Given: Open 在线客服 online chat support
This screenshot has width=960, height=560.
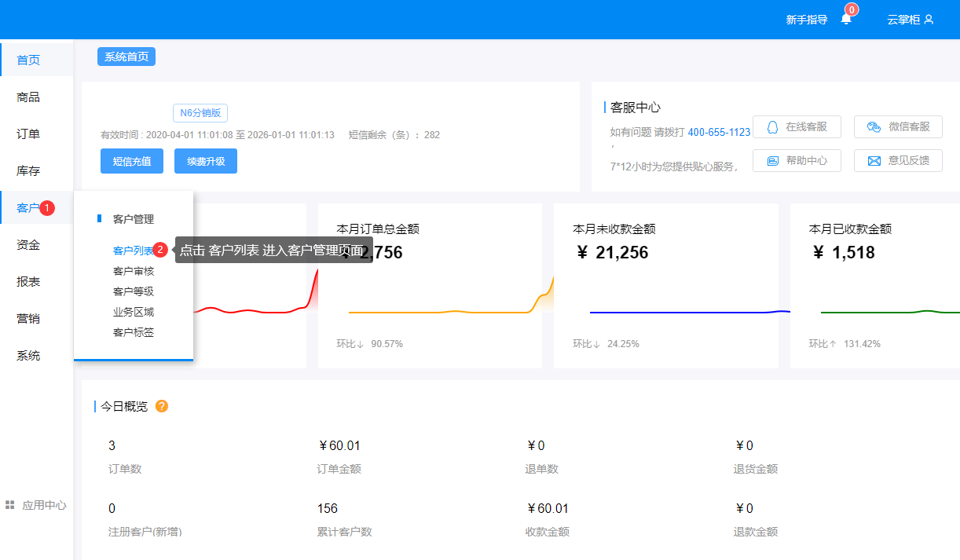Looking at the screenshot, I should pos(797,126).
